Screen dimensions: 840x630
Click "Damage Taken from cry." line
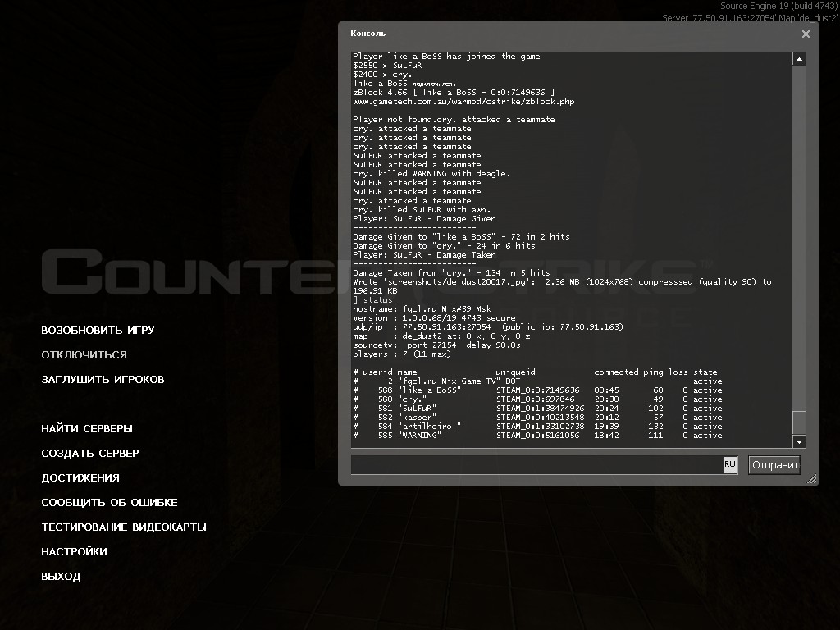click(451, 272)
